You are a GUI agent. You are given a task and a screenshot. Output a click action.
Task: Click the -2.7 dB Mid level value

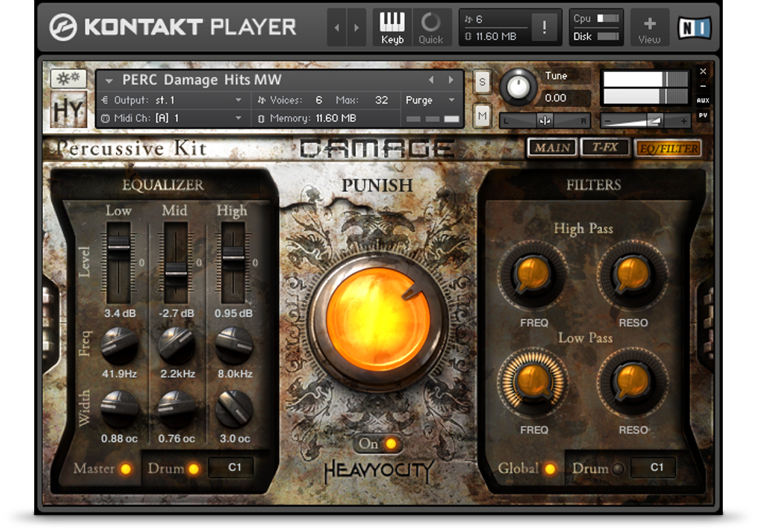[176, 313]
